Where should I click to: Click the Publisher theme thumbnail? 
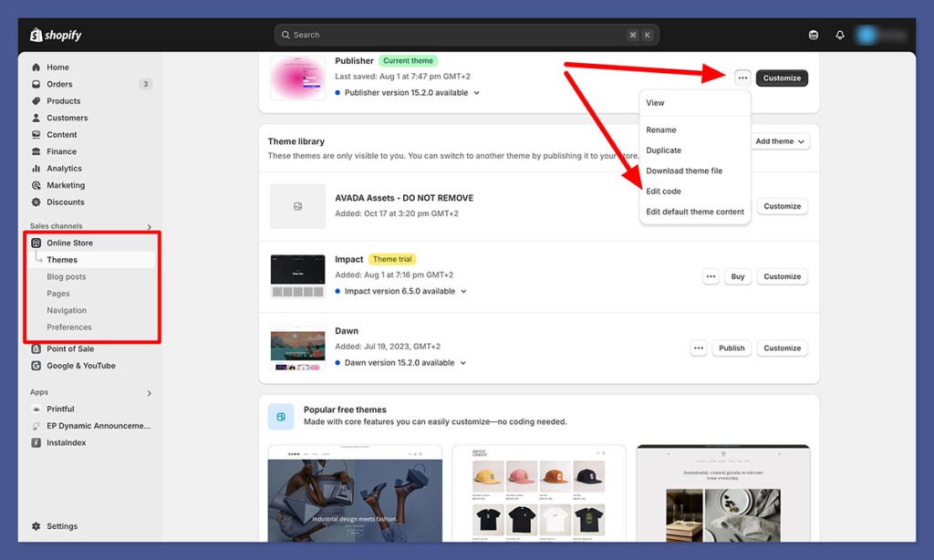point(297,78)
